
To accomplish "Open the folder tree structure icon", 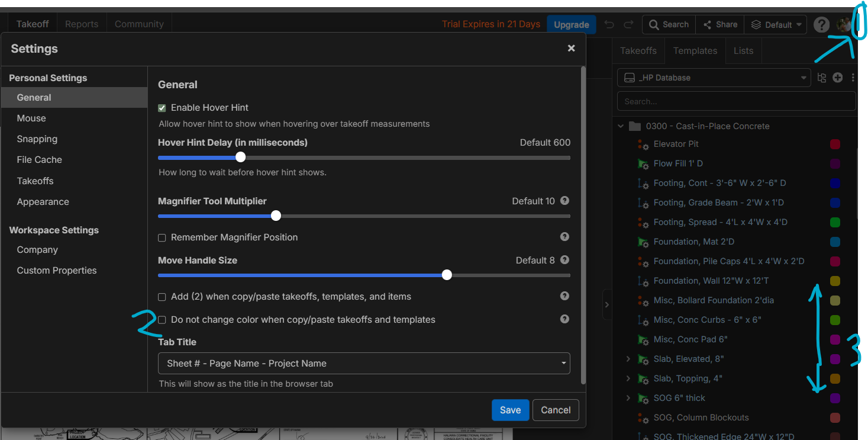I will (821, 78).
